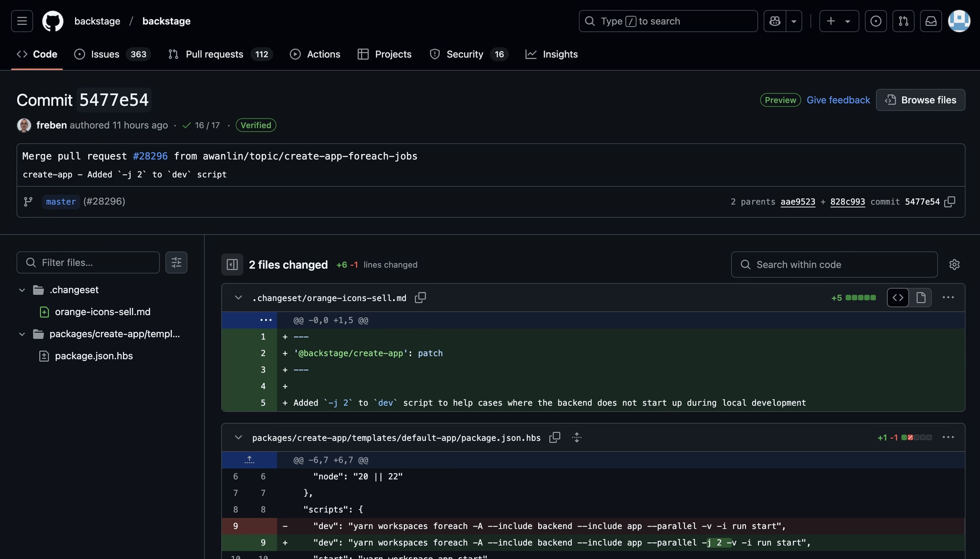This screenshot has width=980, height=559.
Task: Open the backstage organization link
Action: coord(97,21)
